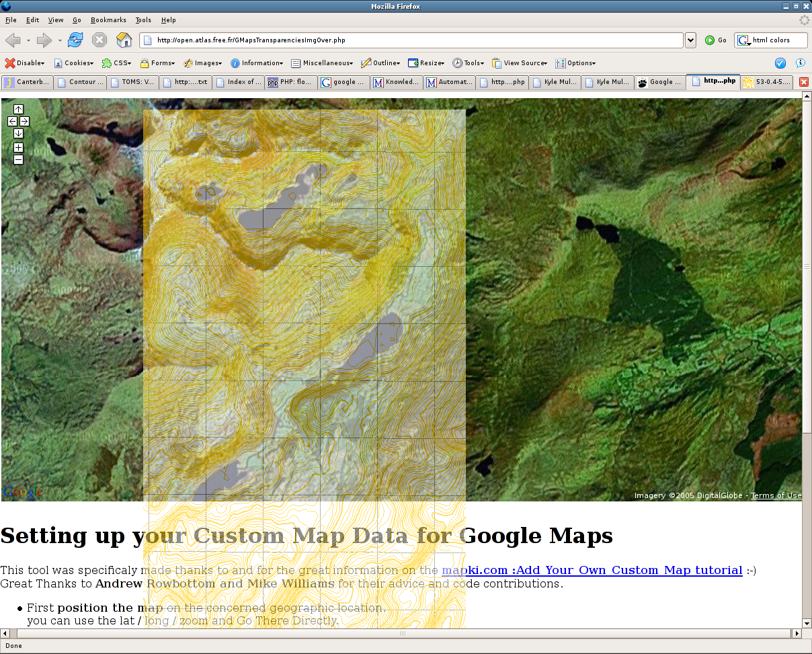The height and width of the screenshot is (654, 812).
Task: Open the View Source developer toolbar menu
Action: [x=519, y=63]
